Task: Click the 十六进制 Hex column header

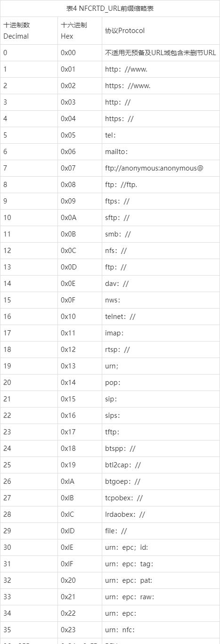Action: [80, 30]
